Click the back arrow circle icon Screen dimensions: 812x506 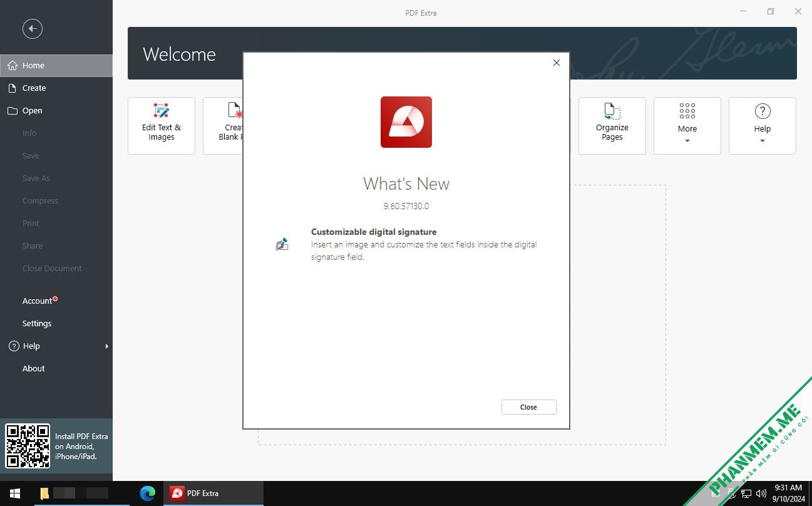[x=33, y=28]
